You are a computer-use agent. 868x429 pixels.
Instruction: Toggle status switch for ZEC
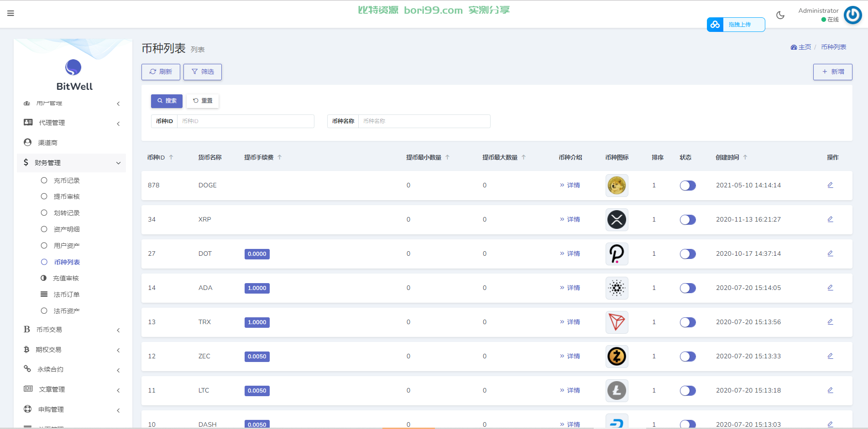(688, 357)
